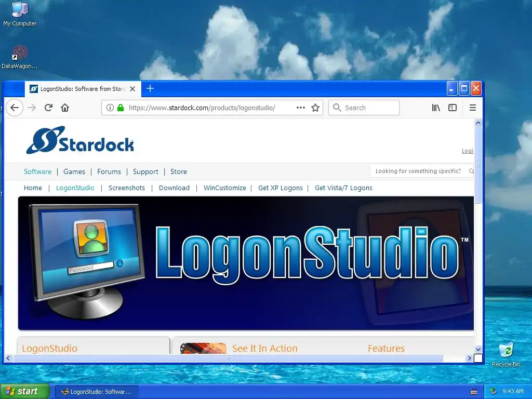Show site information icon in address bar

point(110,108)
